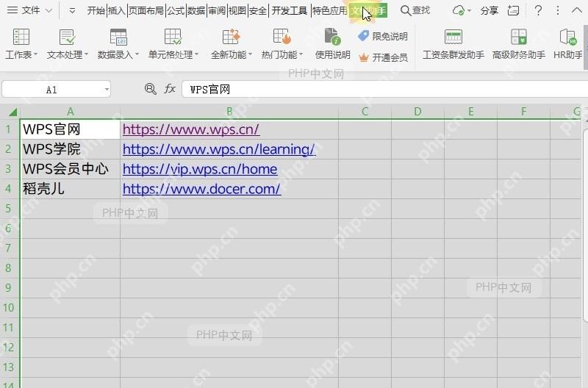Expand the 热门功能 dropdown arrow
Image resolution: width=588 pixels, height=388 pixels.
point(301,54)
